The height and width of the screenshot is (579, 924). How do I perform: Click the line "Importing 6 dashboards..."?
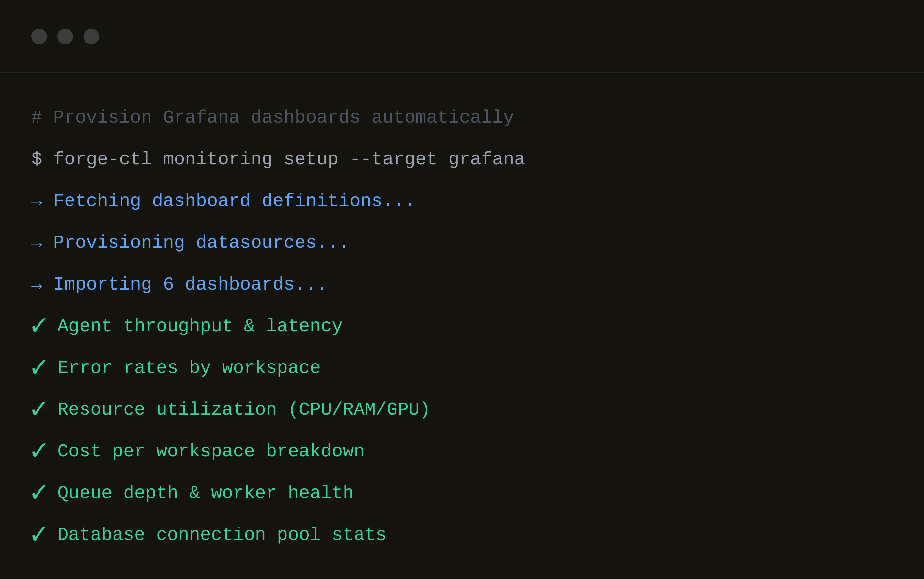[x=190, y=284]
